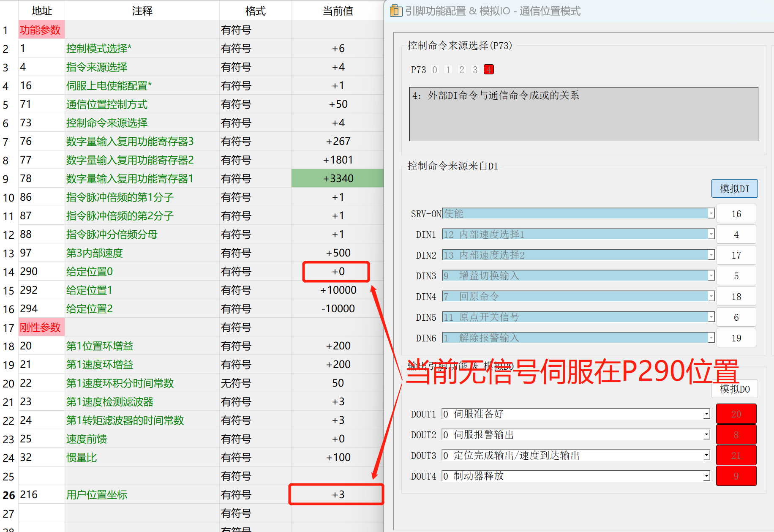Click 数字量输入复用功能寄存器3 value +267
The width and height of the screenshot is (774, 532).
338,142
